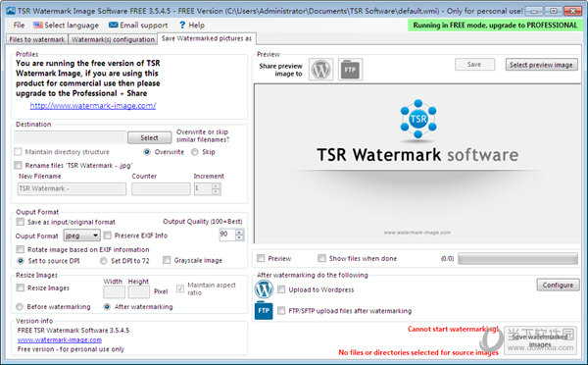Image resolution: width=588 pixels, height=365 pixels.
Task: Open the Help menu
Action: click(192, 26)
